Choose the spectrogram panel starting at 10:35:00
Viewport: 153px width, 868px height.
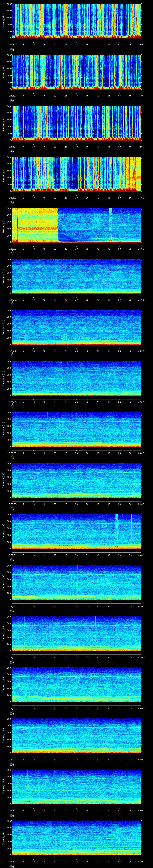pyautogui.click(x=77, y=327)
